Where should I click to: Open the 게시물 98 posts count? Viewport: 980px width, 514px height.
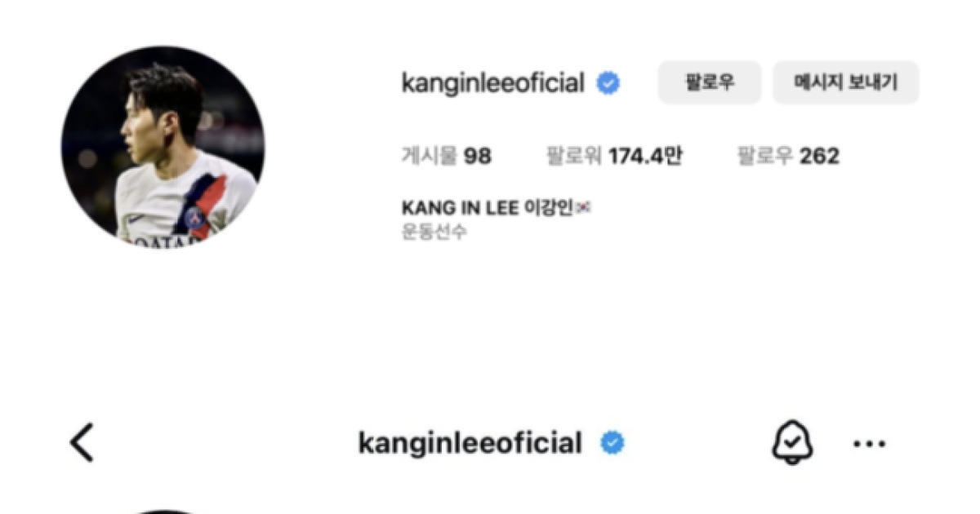tap(447, 156)
